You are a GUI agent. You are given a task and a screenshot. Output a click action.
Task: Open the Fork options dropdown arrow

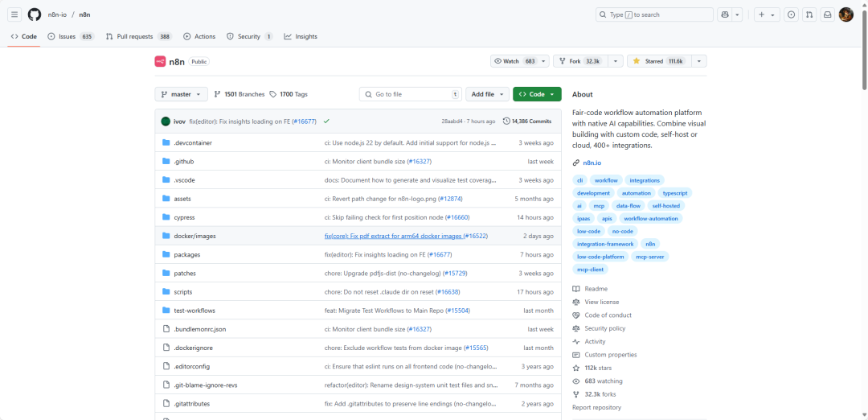pos(616,61)
